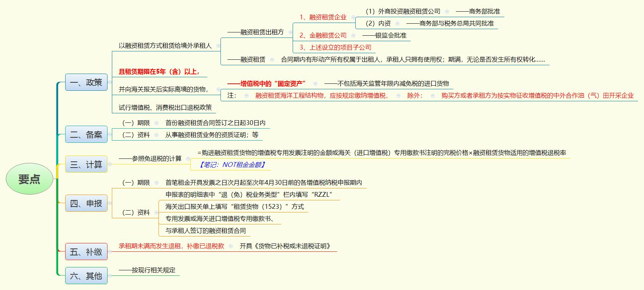Collapse toggle after 应按规定缴纳增值税
The width and height of the screenshot is (644, 290).
click(398, 95)
